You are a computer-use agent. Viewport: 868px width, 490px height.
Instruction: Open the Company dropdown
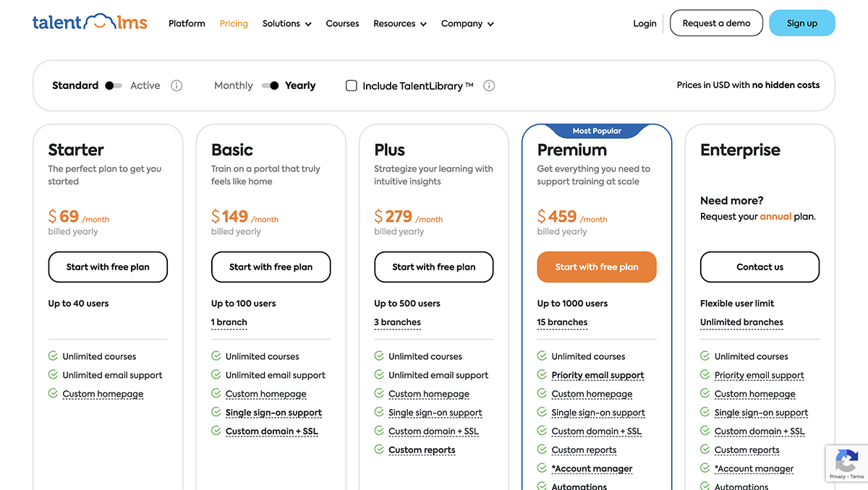pyautogui.click(x=467, y=23)
